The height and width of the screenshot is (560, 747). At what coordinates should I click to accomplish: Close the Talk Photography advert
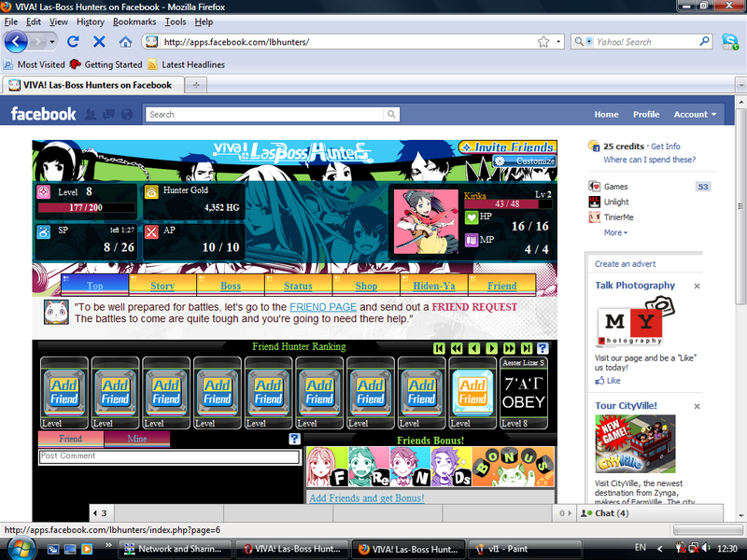tap(697, 287)
